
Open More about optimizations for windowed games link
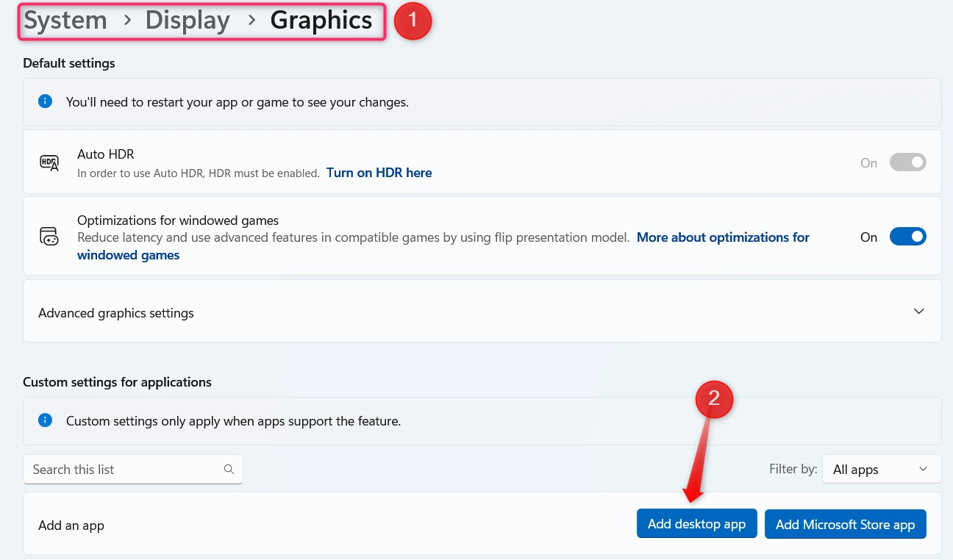[443, 246]
